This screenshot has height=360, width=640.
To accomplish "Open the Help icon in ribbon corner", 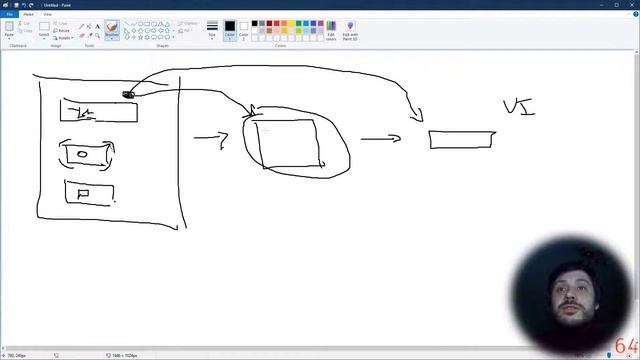I will coord(636,14).
